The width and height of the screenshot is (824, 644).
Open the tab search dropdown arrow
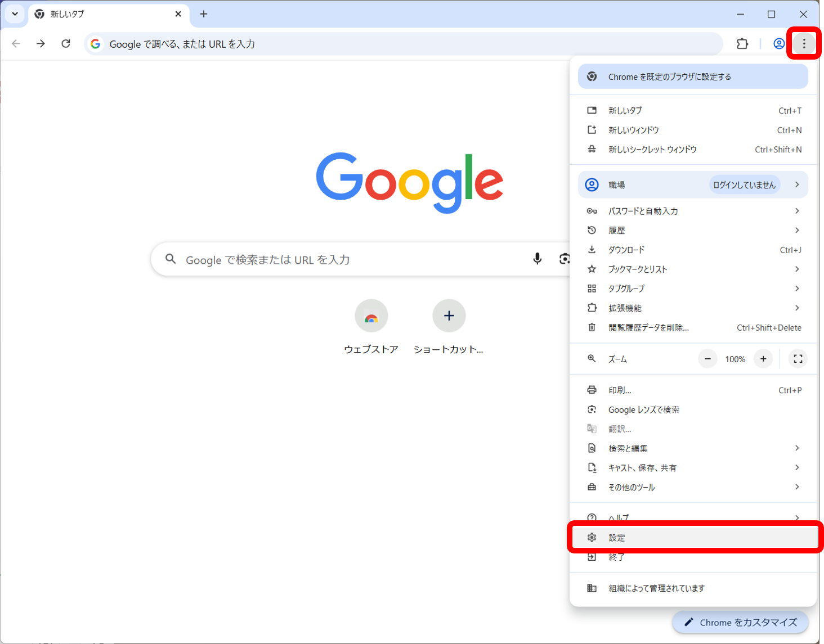[x=15, y=14]
